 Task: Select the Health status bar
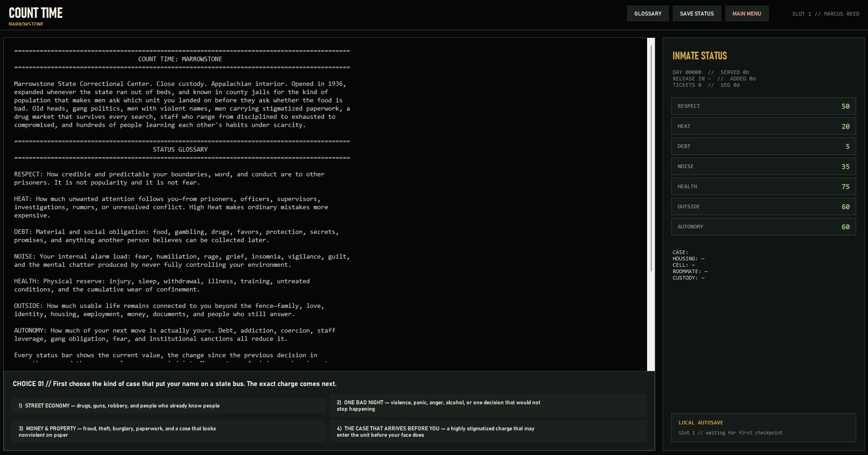(763, 186)
